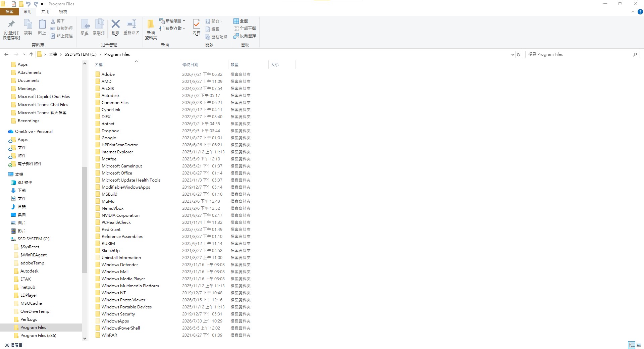Switch to the 常用 home tab
This screenshot has height=349, width=644.
click(x=28, y=12)
